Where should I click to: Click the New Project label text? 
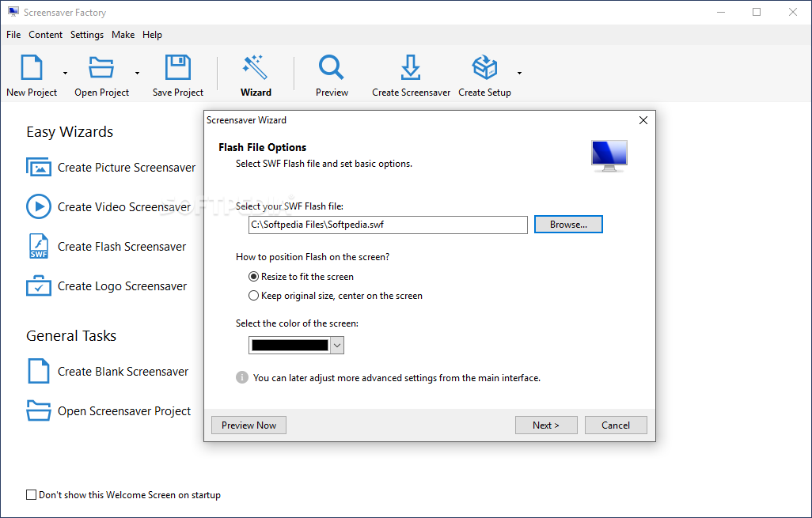pos(32,92)
